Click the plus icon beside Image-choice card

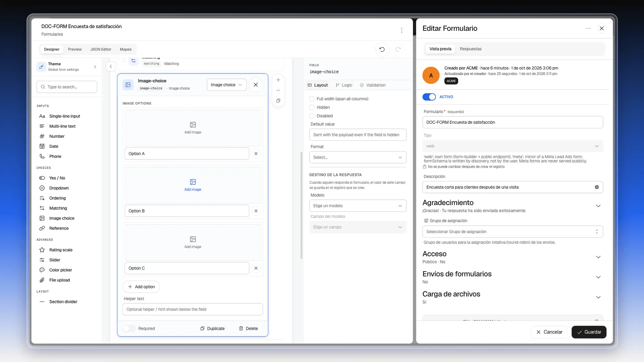[x=278, y=80]
